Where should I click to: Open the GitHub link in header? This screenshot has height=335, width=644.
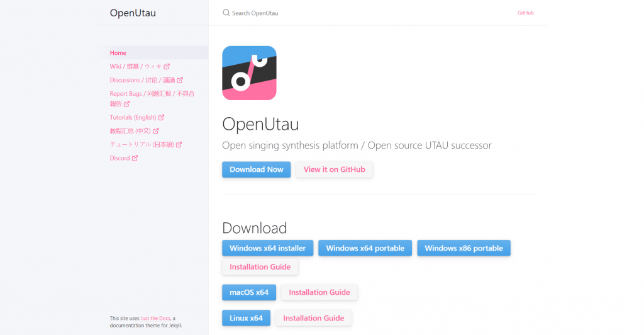click(525, 13)
